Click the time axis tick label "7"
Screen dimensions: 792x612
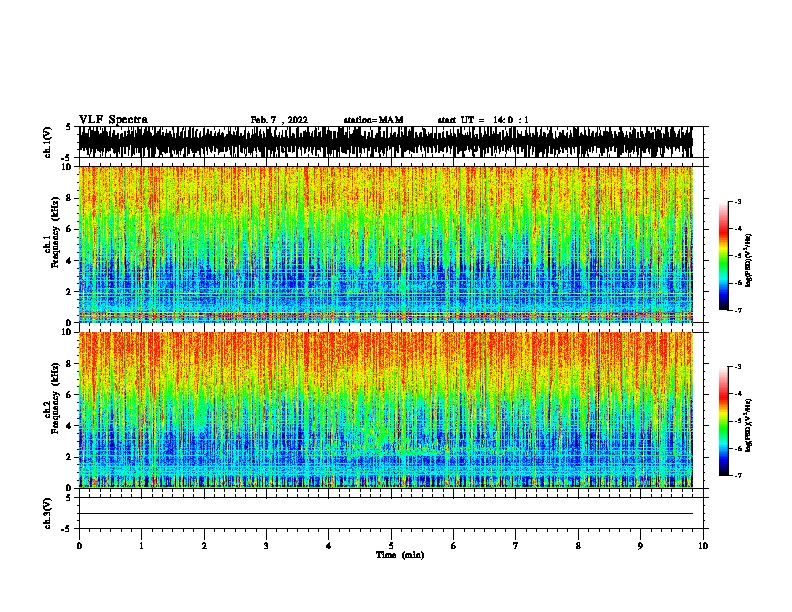point(516,545)
